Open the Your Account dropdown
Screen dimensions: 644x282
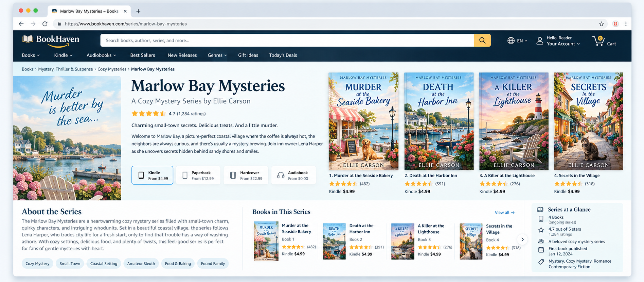563,44
